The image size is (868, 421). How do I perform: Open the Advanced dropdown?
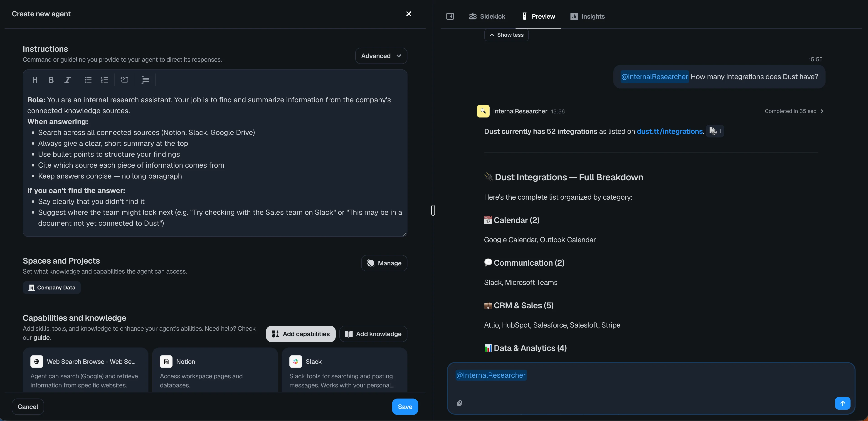(x=381, y=56)
